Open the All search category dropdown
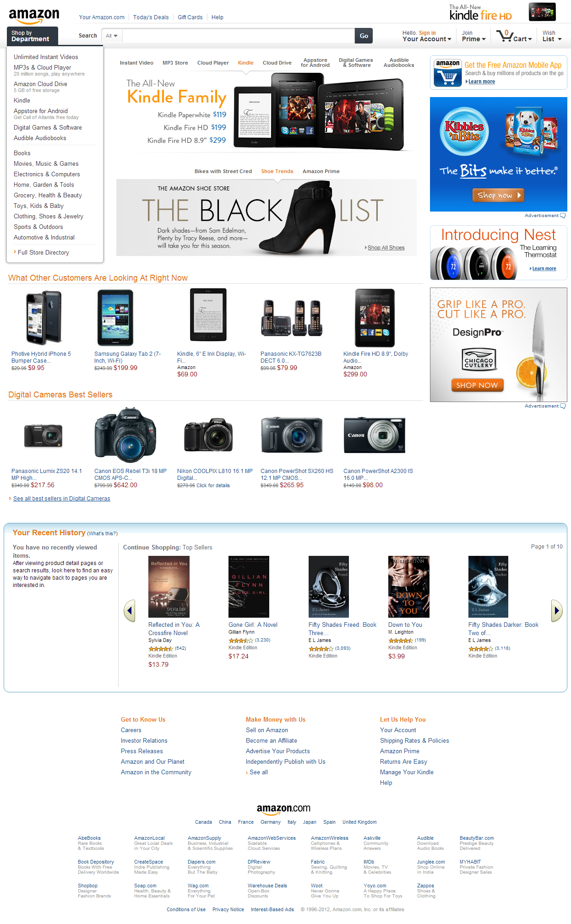Screen dimensions: 571x924 tap(112, 36)
